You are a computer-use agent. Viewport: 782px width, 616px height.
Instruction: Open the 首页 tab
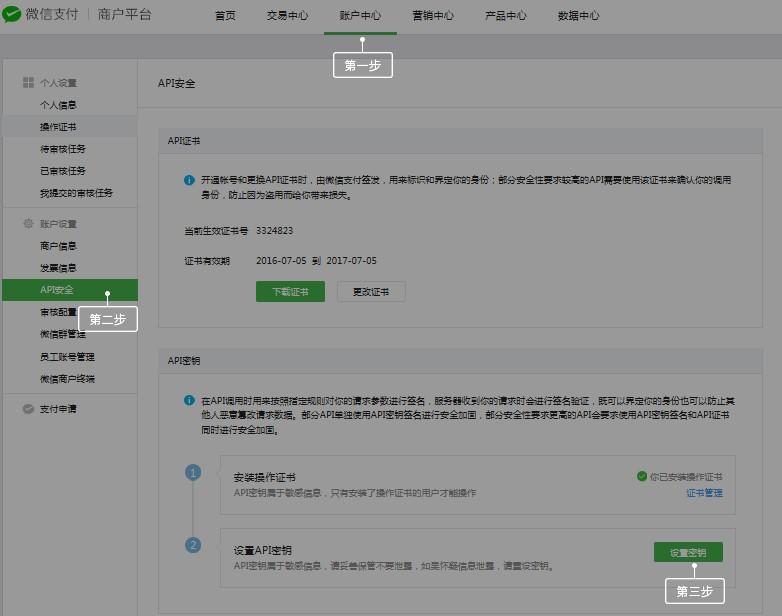(226, 16)
